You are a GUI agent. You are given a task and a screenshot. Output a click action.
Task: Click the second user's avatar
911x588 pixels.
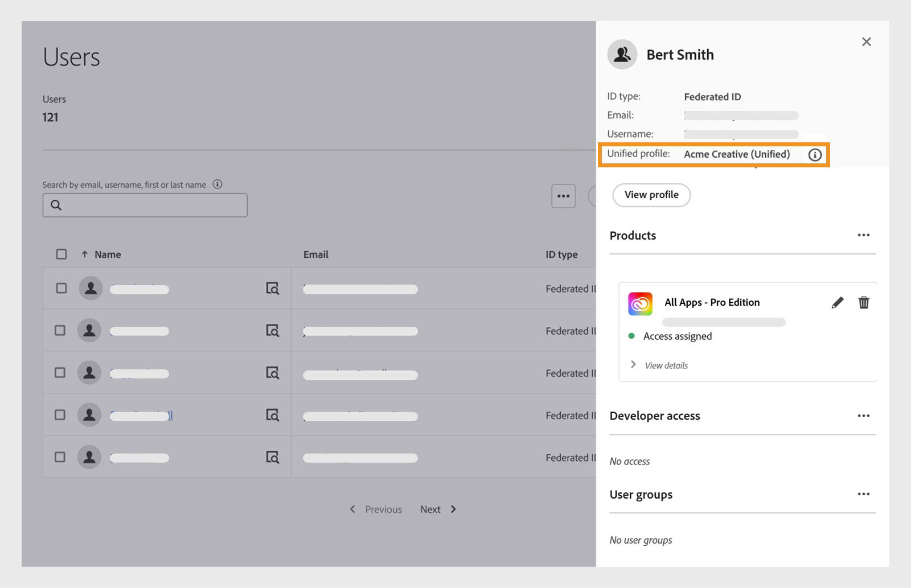click(89, 331)
